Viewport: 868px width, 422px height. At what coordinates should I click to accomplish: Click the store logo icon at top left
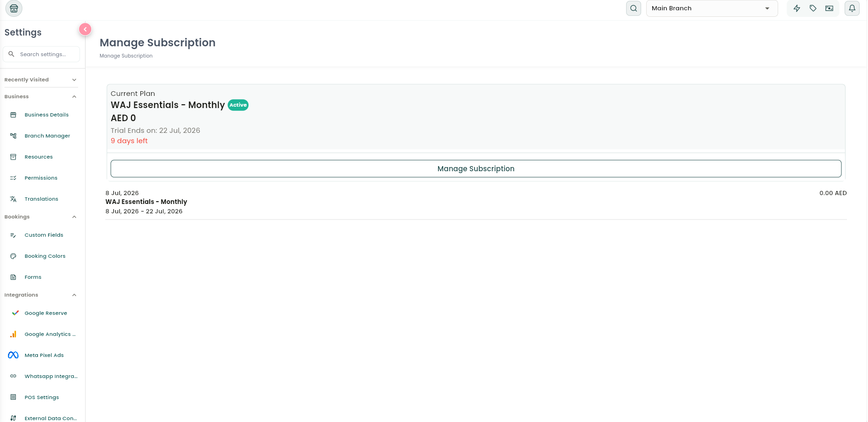pyautogui.click(x=14, y=8)
